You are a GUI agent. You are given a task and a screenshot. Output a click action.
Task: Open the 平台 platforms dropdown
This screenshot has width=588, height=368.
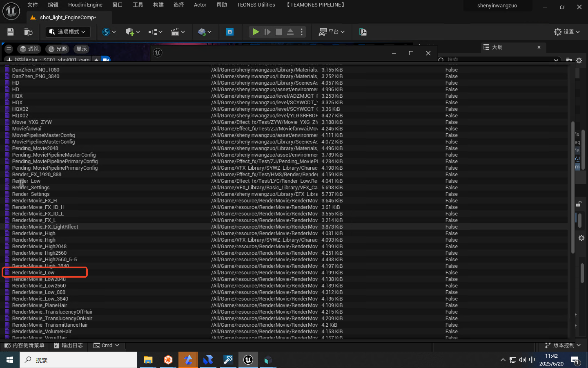click(x=332, y=32)
